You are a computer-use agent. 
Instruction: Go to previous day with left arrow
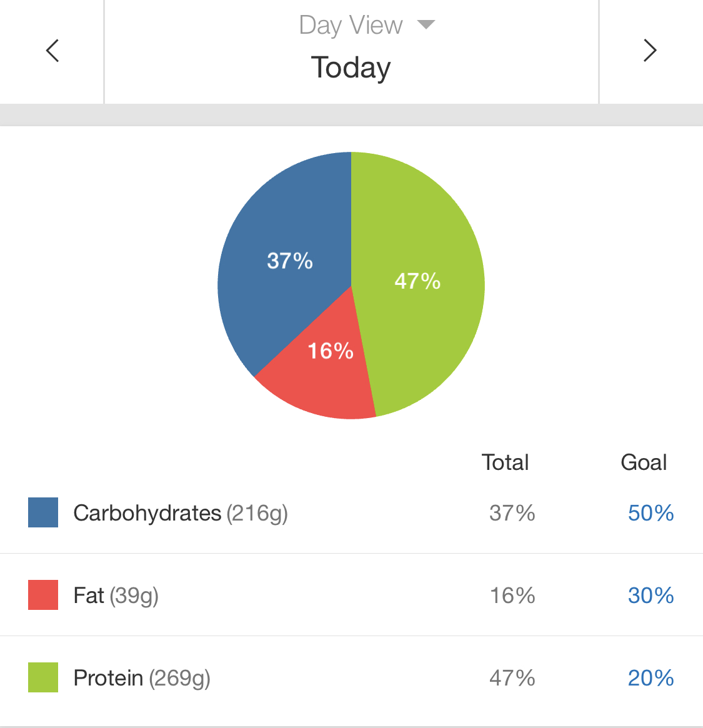pos(52,51)
